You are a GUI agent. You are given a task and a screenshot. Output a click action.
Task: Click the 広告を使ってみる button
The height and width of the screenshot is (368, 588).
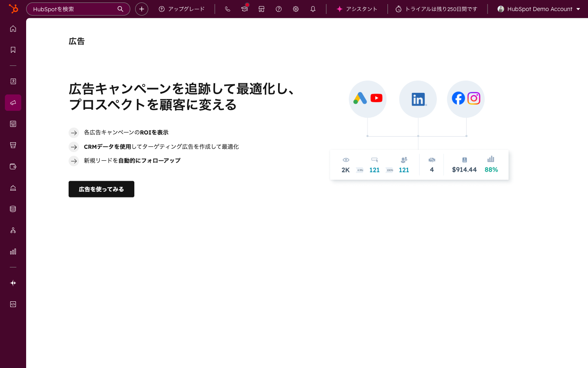[101, 189]
